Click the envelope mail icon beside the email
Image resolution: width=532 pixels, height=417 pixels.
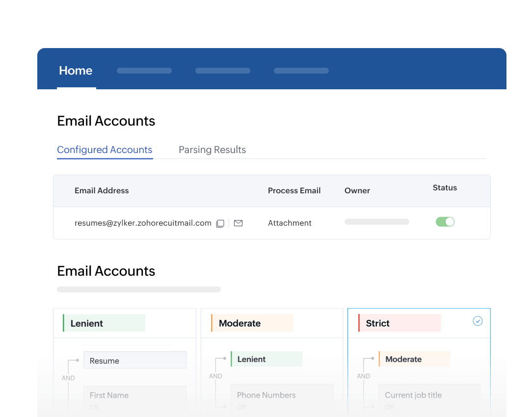click(238, 223)
